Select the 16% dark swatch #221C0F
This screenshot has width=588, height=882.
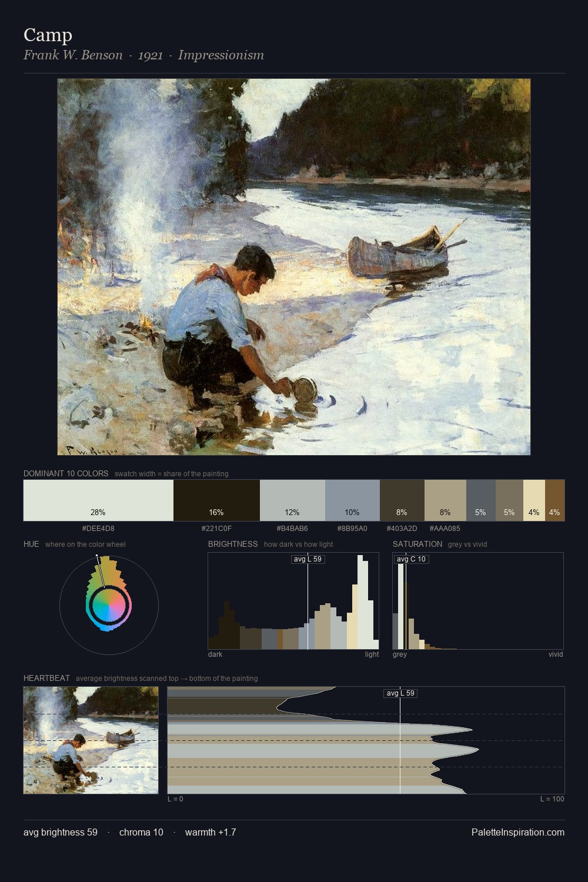216,500
